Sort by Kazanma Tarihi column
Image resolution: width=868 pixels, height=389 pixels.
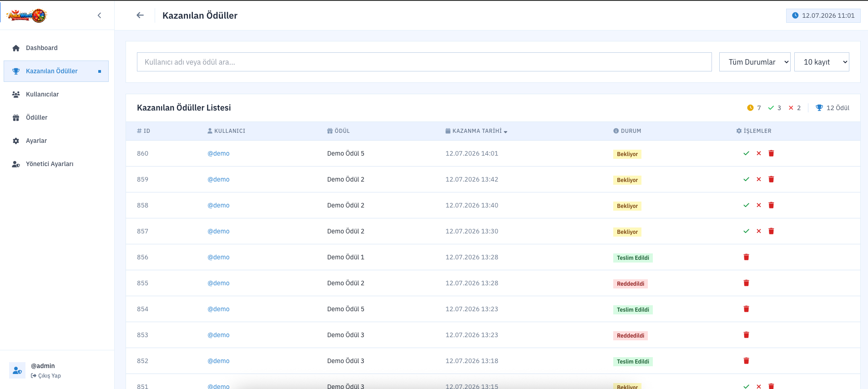[476, 131]
